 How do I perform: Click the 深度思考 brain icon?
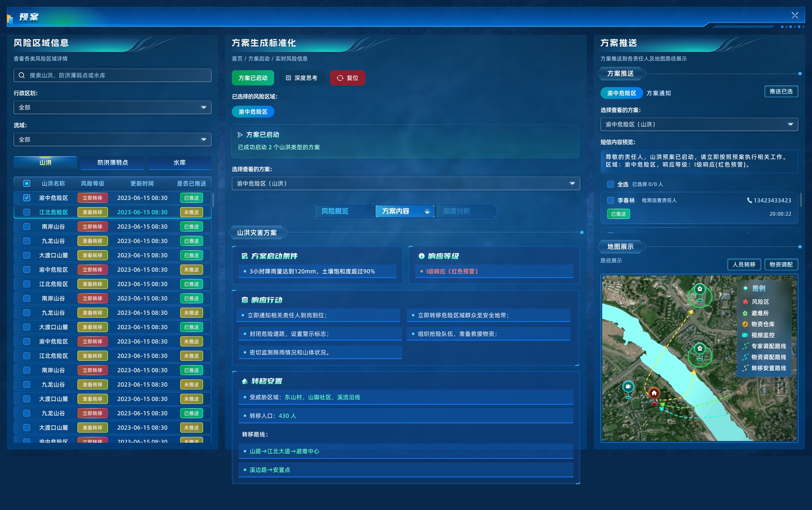(x=288, y=78)
